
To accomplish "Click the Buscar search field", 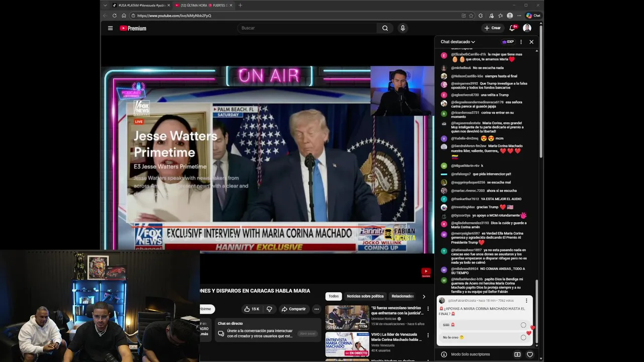I will pyautogui.click(x=307, y=28).
